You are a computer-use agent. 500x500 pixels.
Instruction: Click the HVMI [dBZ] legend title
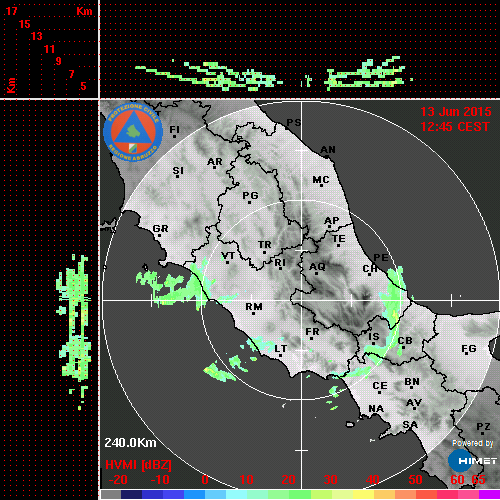[x=138, y=465]
